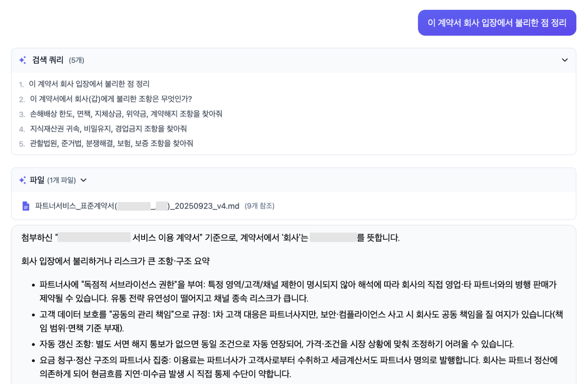The image size is (588, 384).
Task: Click the sparkle icon beside 검색 쿼리
Action: (23, 60)
